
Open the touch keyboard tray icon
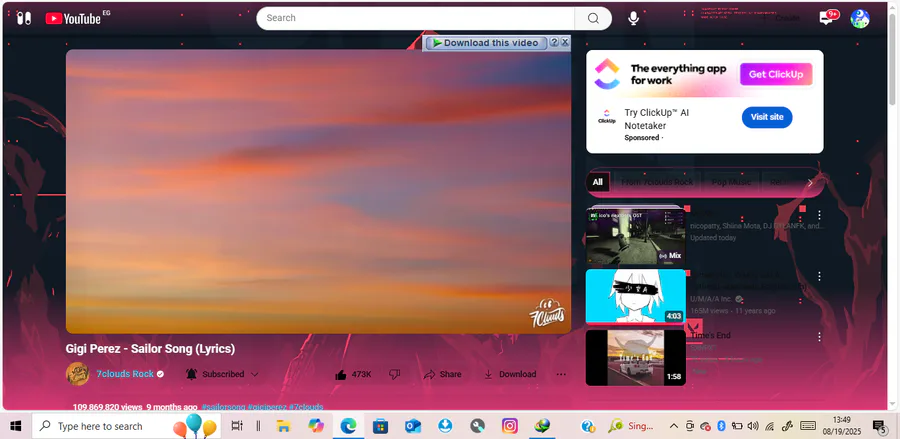tap(808, 426)
